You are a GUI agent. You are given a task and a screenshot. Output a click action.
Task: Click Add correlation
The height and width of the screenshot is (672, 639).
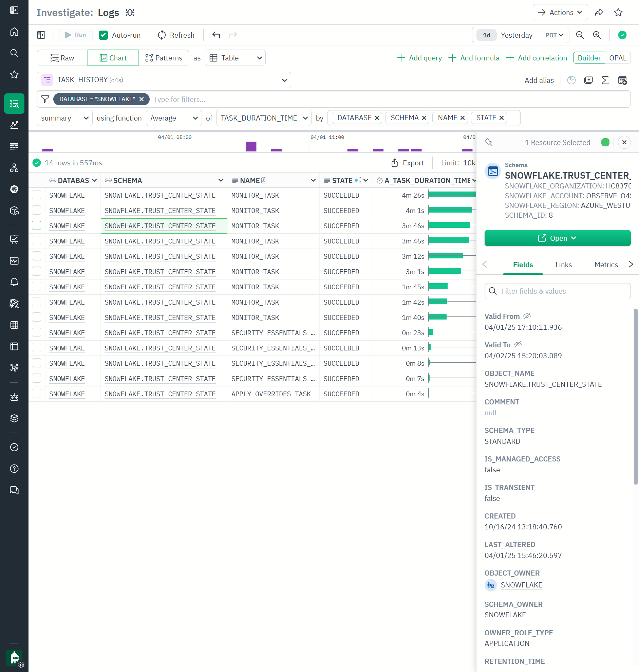[x=537, y=58]
